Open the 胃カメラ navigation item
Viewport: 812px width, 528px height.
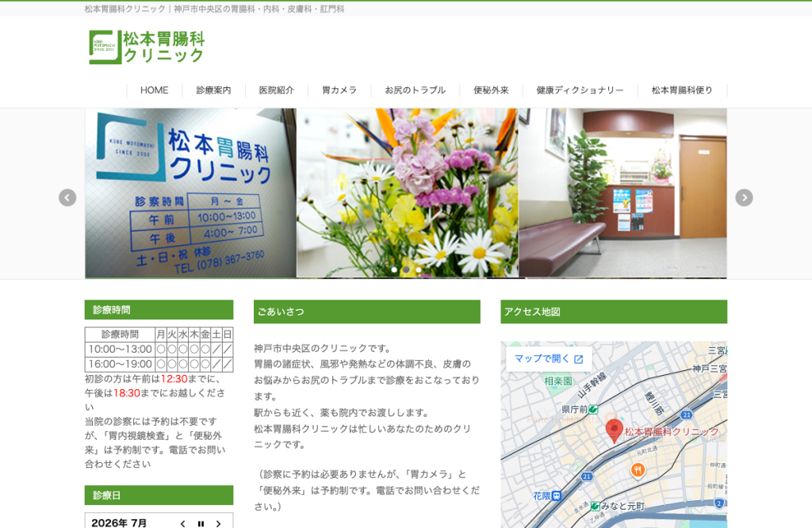[339, 90]
